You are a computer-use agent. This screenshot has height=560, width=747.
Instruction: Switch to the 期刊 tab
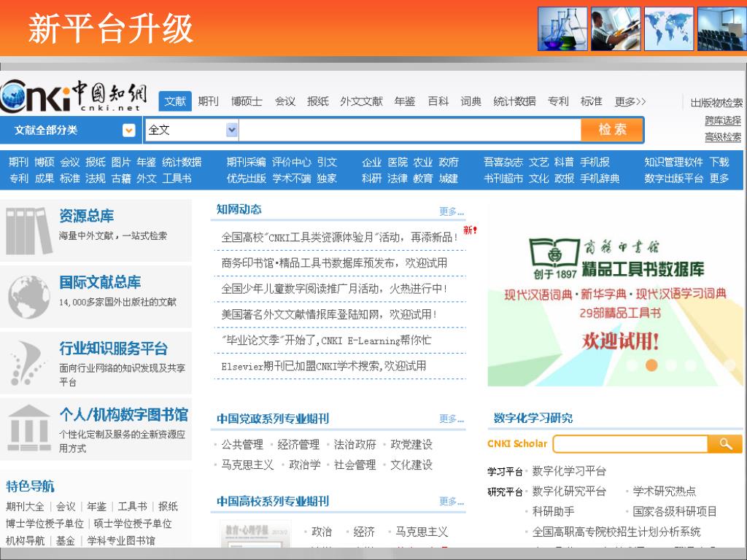click(208, 101)
